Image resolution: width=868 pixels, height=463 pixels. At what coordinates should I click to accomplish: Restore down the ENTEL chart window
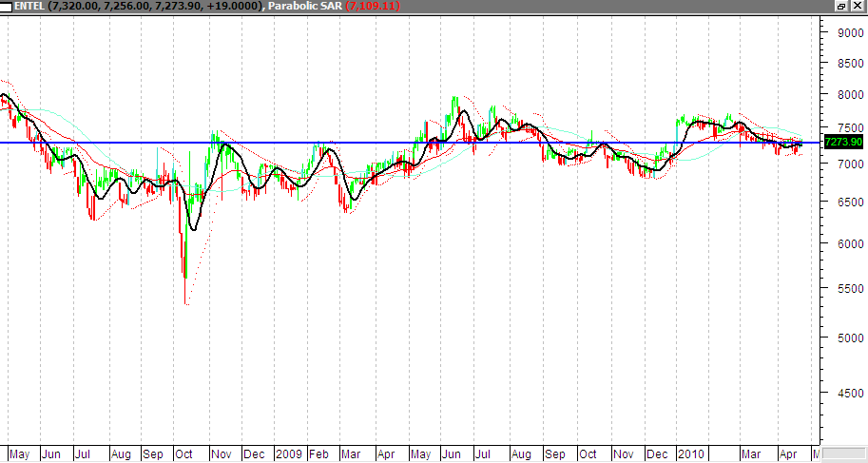click(x=842, y=6)
